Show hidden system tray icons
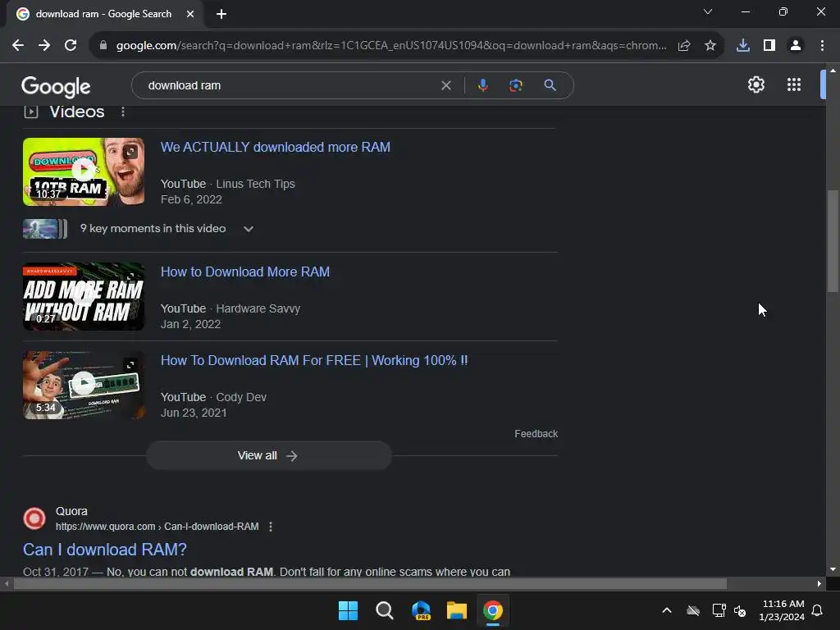The width and height of the screenshot is (840, 630). 667,610
